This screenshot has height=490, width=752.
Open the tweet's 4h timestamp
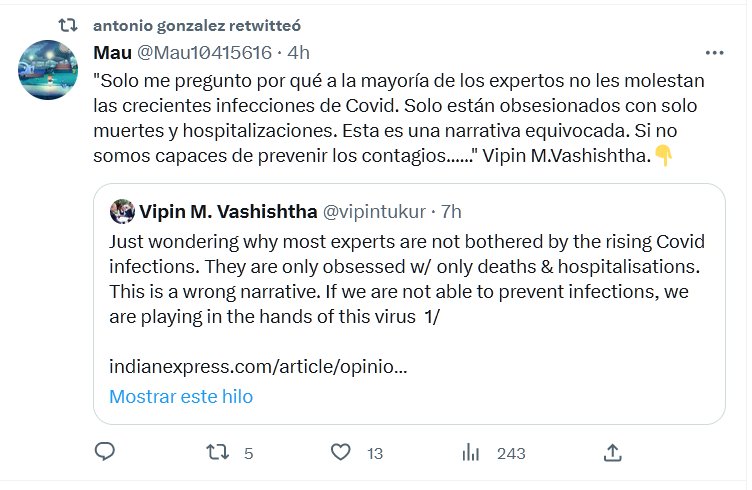[x=299, y=52]
